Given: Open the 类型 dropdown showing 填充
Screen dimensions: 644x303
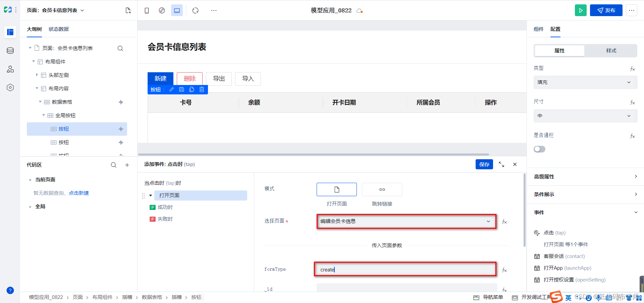Looking at the screenshot, I should 585,82.
